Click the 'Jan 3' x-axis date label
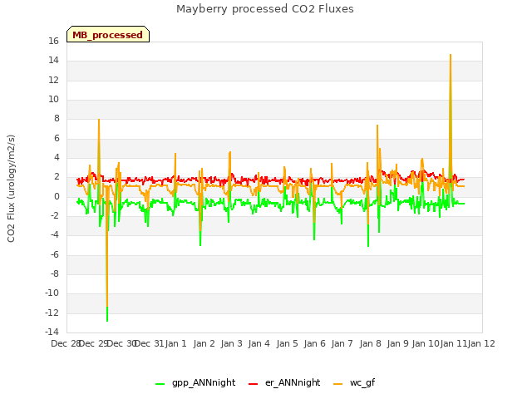Viewport: 532px width, 399px height. click(x=231, y=343)
